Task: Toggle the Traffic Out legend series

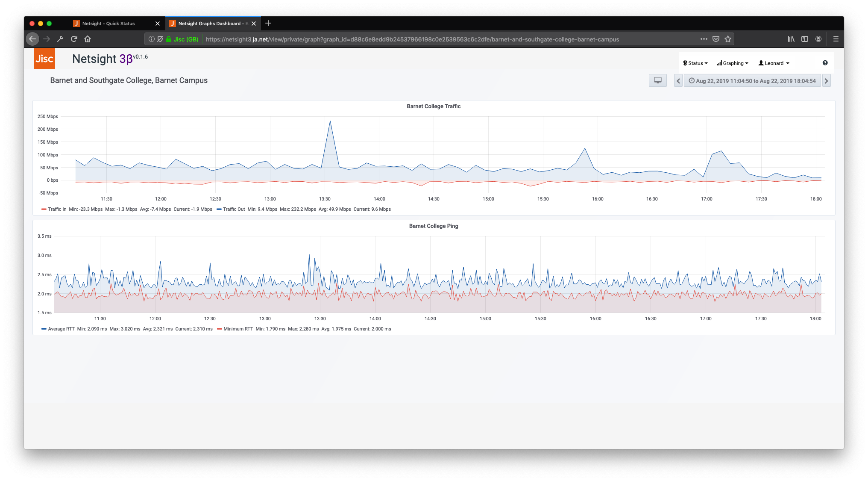Action: 234,209
